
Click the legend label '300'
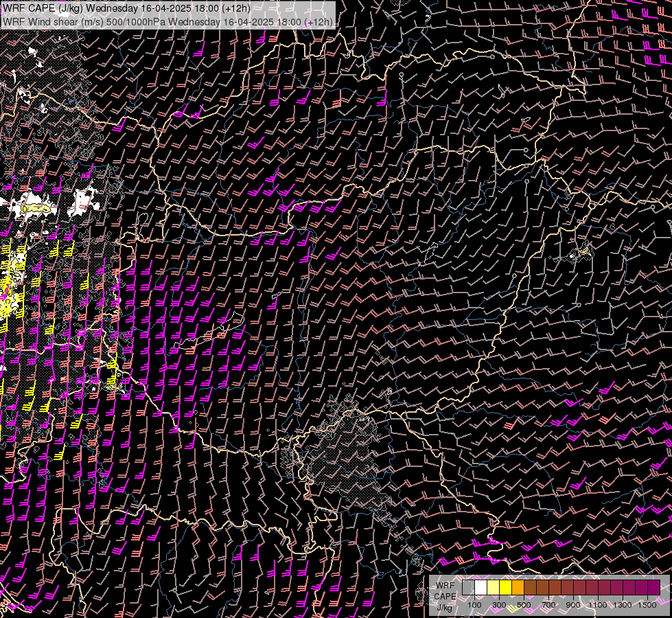pos(499,605)
